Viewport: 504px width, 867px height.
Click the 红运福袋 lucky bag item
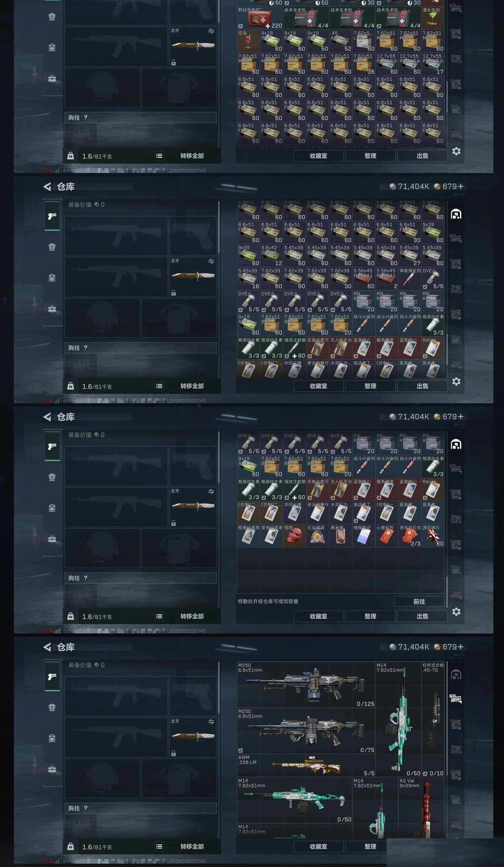[317, 536]
